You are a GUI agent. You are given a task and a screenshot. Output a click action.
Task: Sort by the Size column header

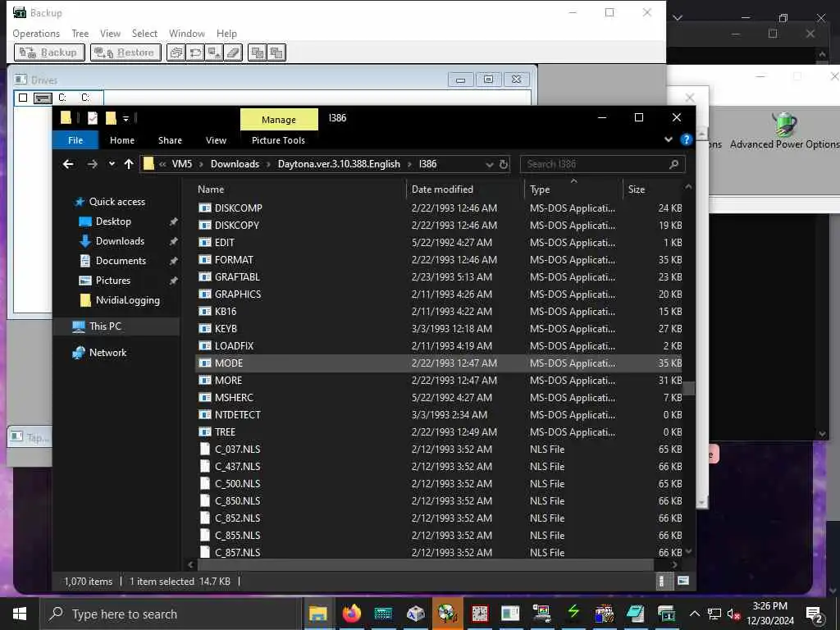pos(636,189)
